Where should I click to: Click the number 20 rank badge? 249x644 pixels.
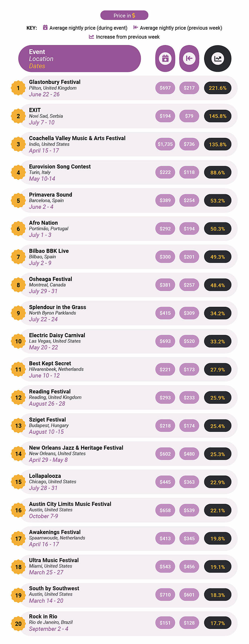point(18,623)
